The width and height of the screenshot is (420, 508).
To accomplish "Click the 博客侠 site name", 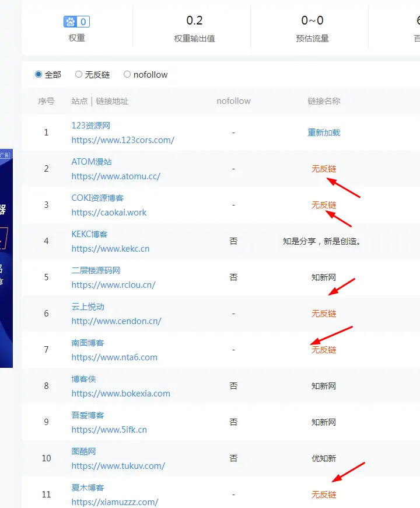I will click(83, 379).
